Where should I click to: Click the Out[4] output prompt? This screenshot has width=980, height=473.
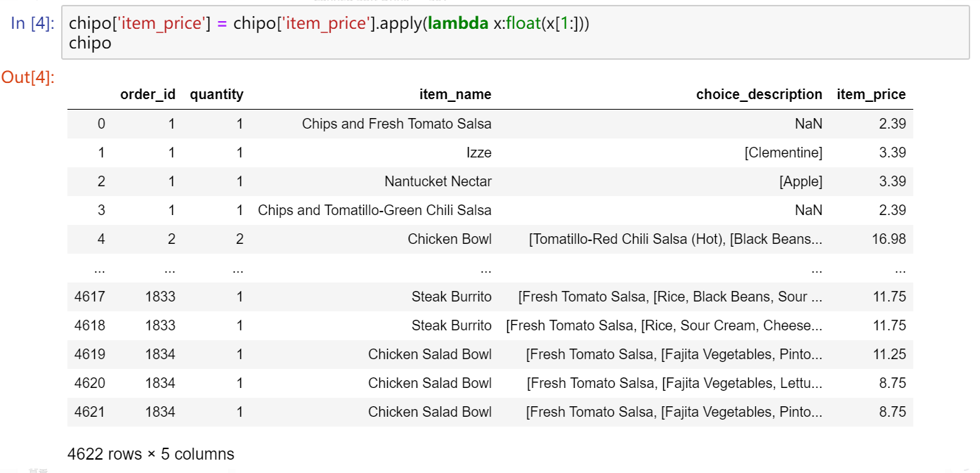click(x=28, y=77)
